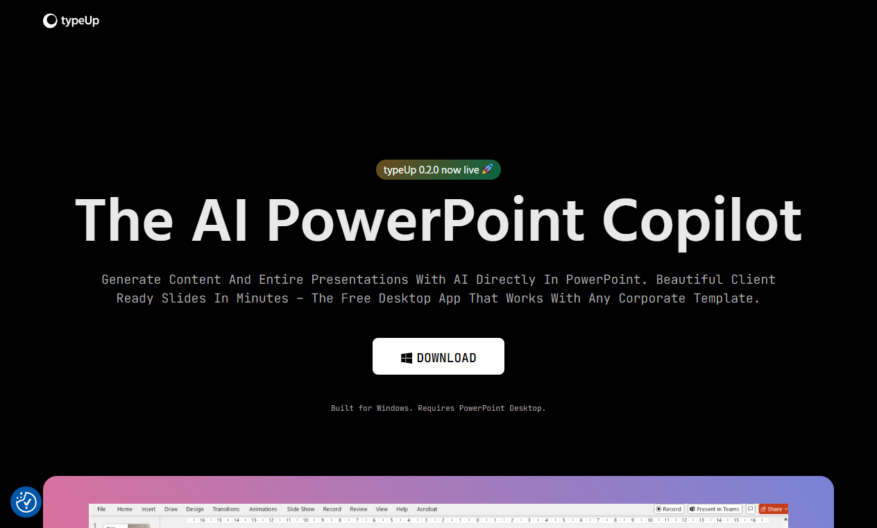The width and height of the screenshot is (877, 528).
Task: Click 'Built for Windows. Requires PowerPoint Desktop.' note
Action: click(438, 408)
